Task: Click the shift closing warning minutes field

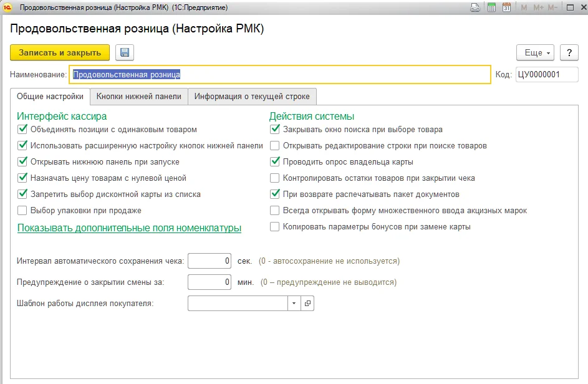Action: coord(210,282)
